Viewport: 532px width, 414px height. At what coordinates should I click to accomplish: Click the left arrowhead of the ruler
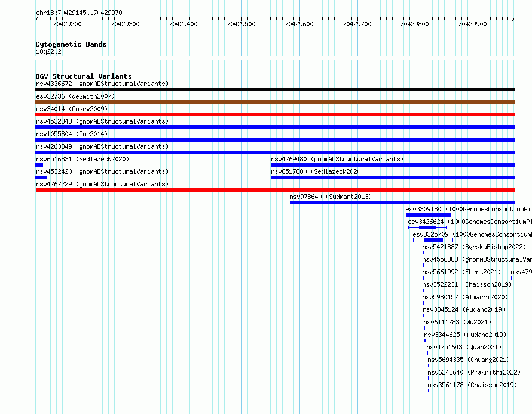(x=37, y=19)
